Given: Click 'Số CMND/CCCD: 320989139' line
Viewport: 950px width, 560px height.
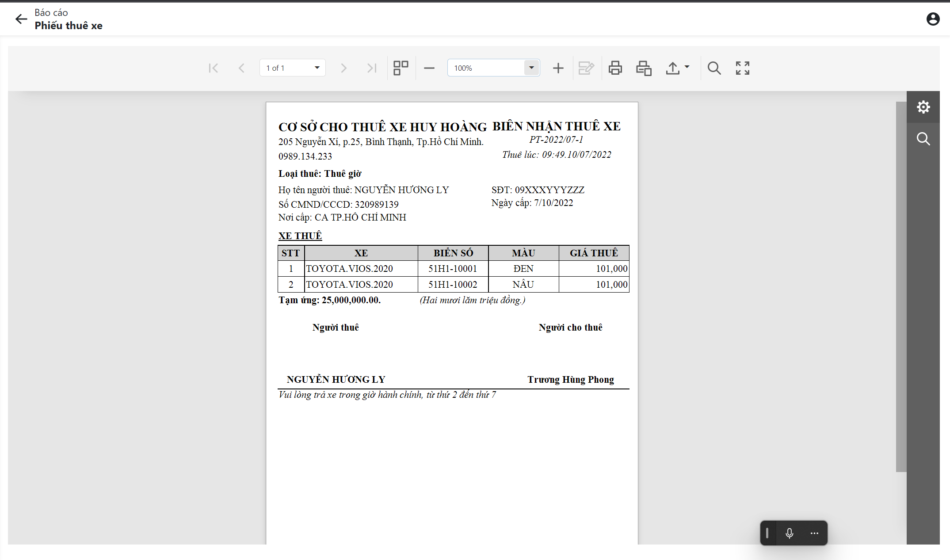Looking at the screenshot, I should 339,205.
